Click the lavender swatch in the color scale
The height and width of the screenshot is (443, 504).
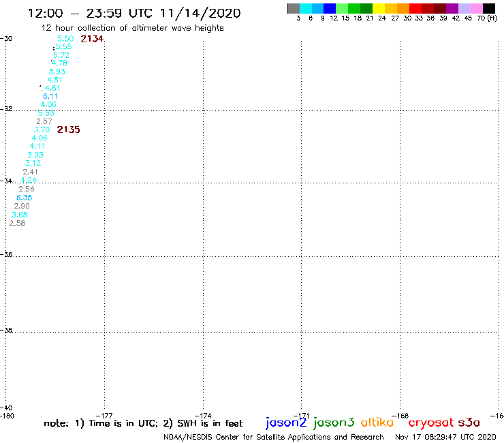click(464, 8)
